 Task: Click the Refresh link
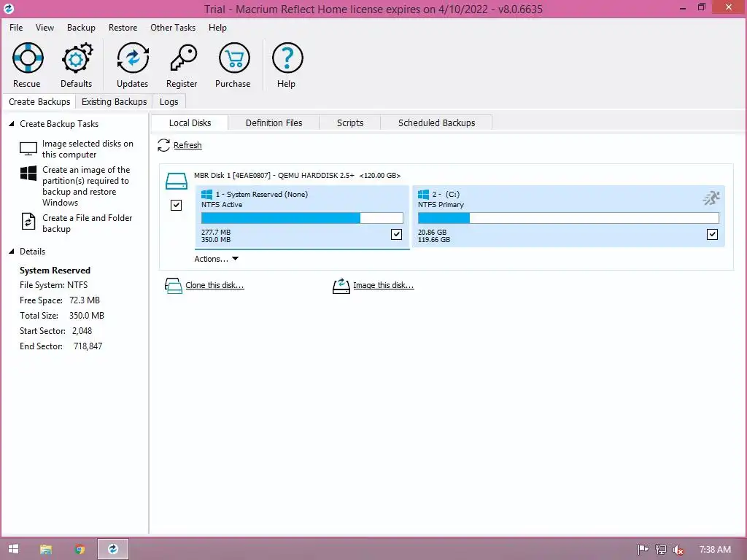(187, 145)
